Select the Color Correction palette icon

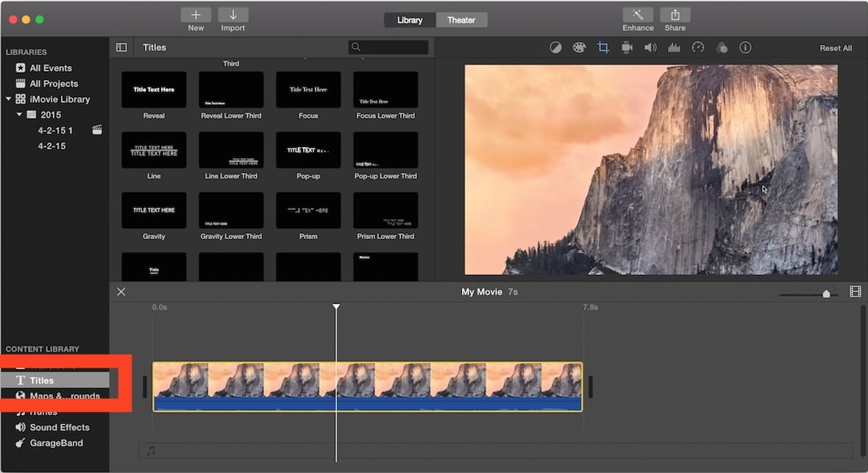click(579, 47)
